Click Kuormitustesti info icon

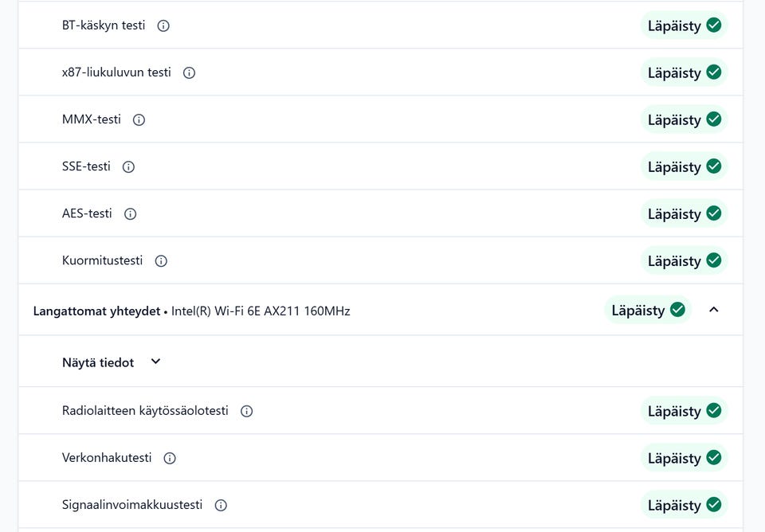[161, 260]
